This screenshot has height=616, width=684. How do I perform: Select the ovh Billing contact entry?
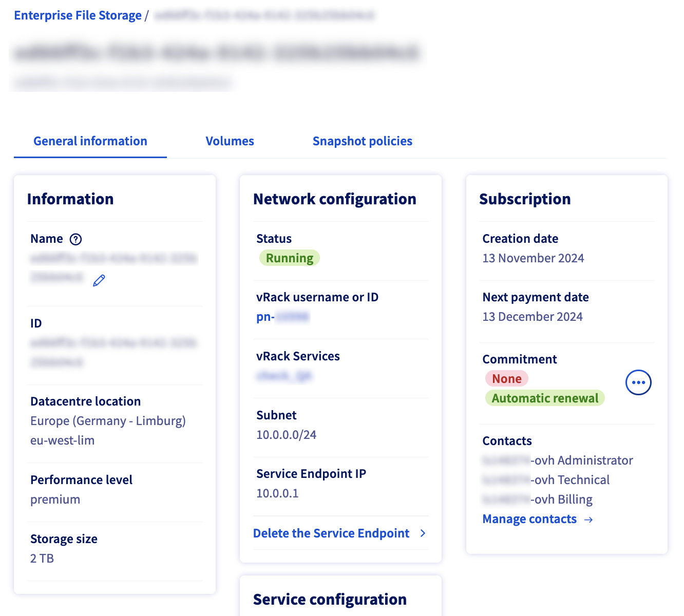[537, 499]
